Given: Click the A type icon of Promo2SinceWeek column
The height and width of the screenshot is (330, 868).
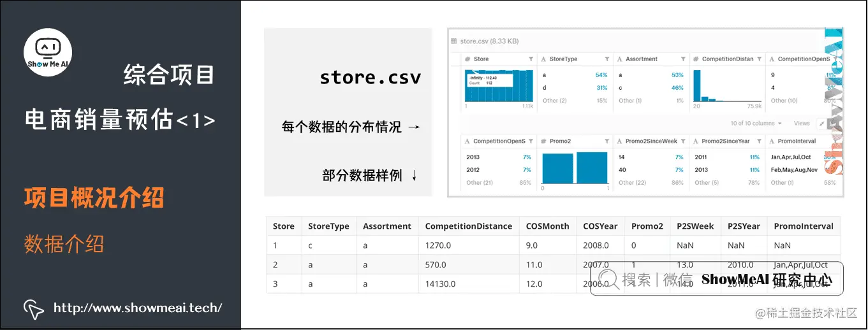Looking at the screenshot, I should point(620,141).
